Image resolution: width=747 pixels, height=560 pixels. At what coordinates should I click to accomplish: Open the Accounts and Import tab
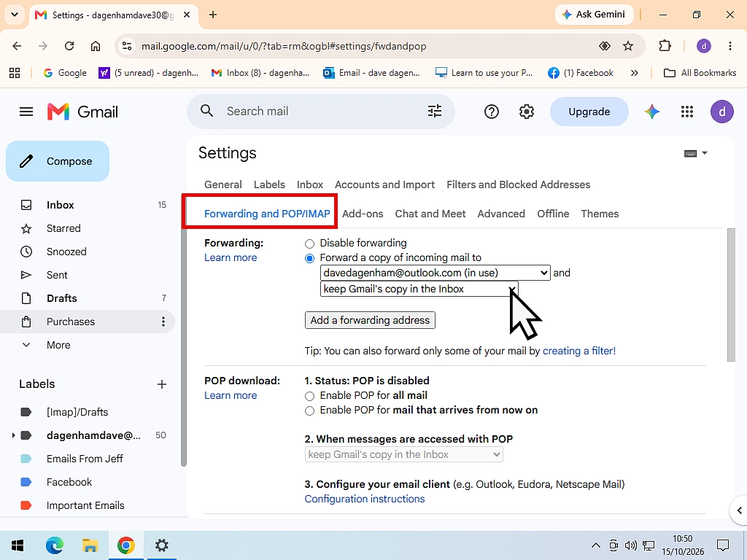click(x=384, y=184)
